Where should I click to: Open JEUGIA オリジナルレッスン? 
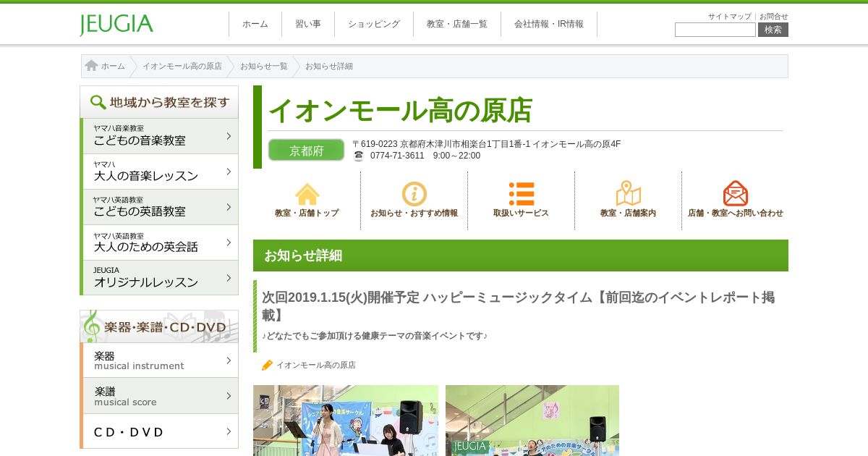point(159,278)
